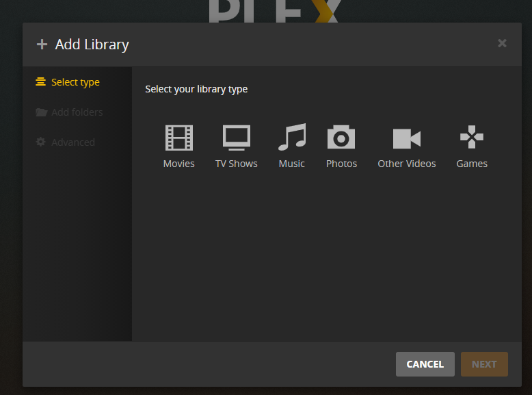Viewport: 532px width, 395px height.
Task: Select the Photos camera icon
Action: click(x=341, y=137)
